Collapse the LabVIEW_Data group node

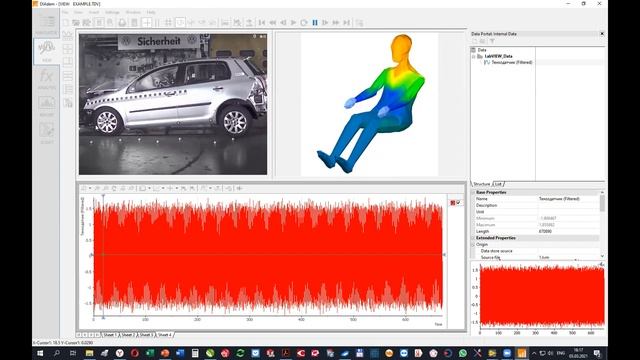(x=474, y=56)
